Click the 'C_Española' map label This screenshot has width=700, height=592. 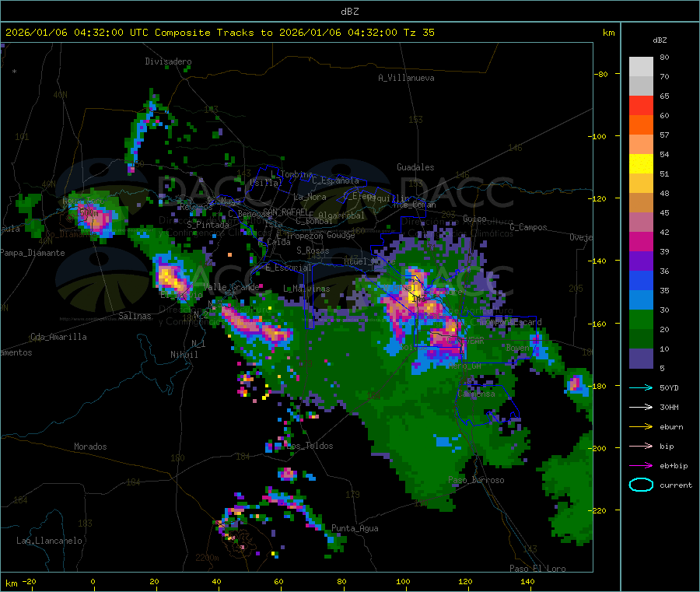pyautogui.click(x=336, y=180)
